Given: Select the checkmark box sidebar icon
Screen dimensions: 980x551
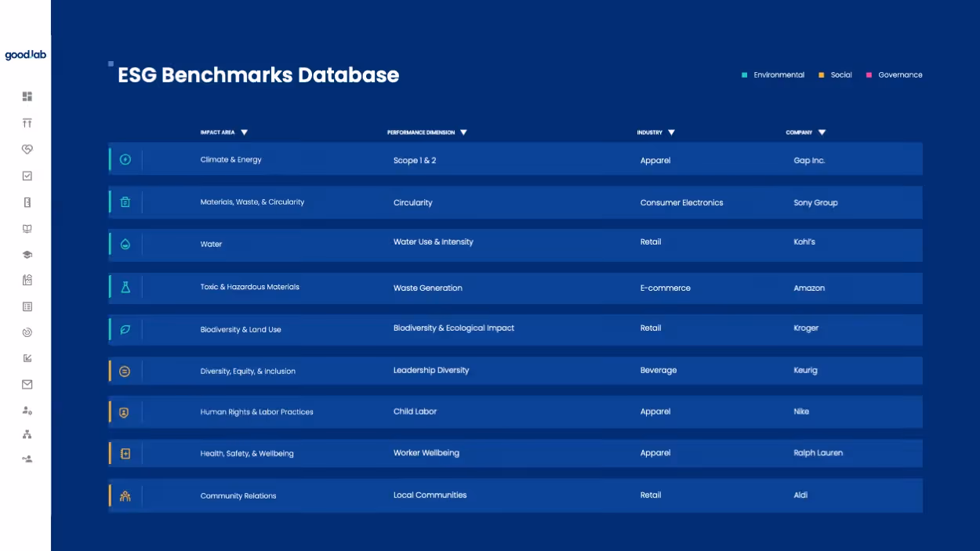Looking at the screenshot, I should point(27,176).
